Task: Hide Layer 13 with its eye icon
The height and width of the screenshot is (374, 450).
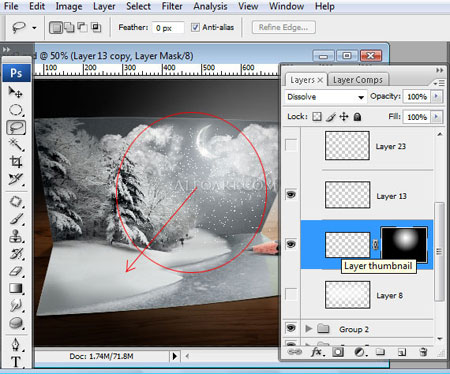Action: (291, 194)
